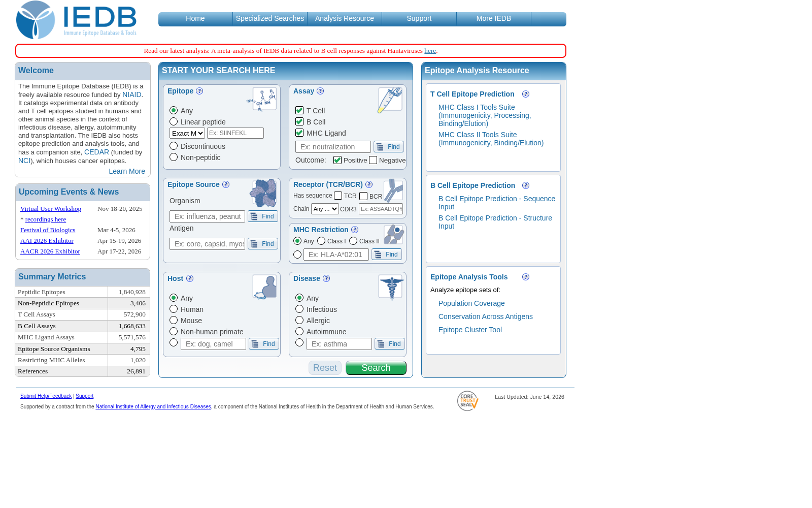Open Population Coverage tool link
Viewport: 812px width, 508px height.
coord(471,304)
